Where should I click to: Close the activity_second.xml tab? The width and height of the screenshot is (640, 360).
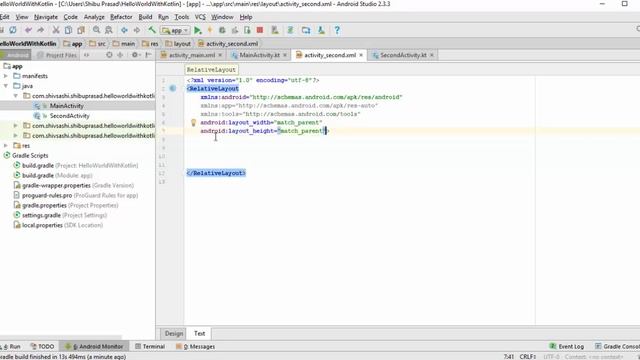[x=361, y=55]
